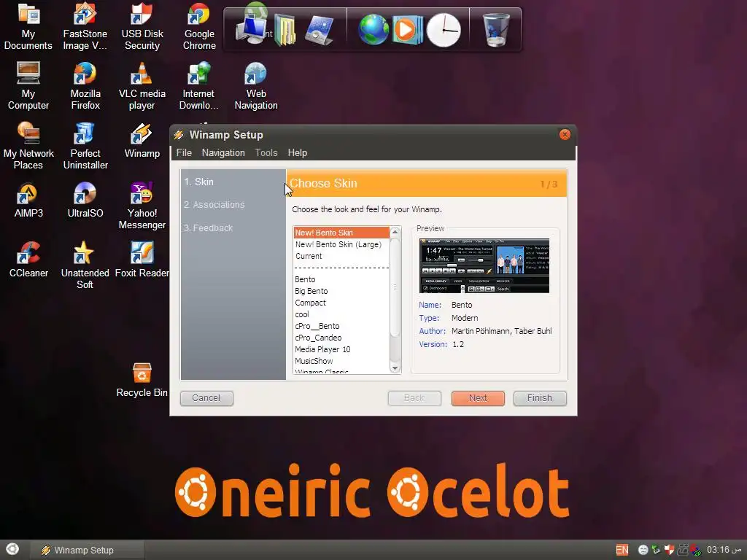This screenshot has height=560, width=747.
Task: Open Help menu in Winamp Setup
Action: (x=298, y=153)
